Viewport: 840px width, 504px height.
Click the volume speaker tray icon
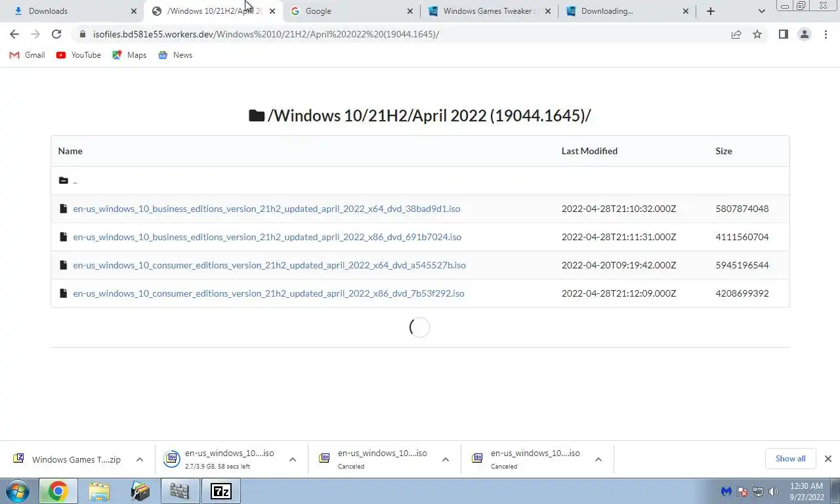tap(774, 491)
